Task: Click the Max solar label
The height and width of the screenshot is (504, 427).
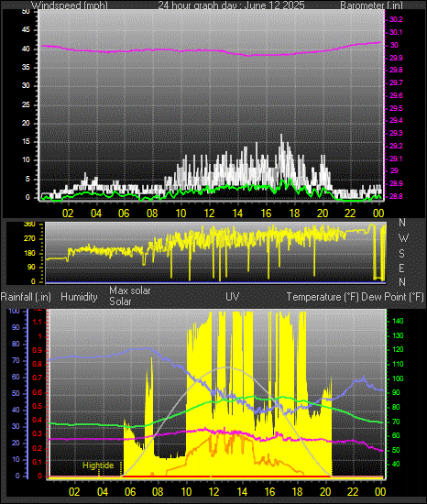Action: coord(130,290)
